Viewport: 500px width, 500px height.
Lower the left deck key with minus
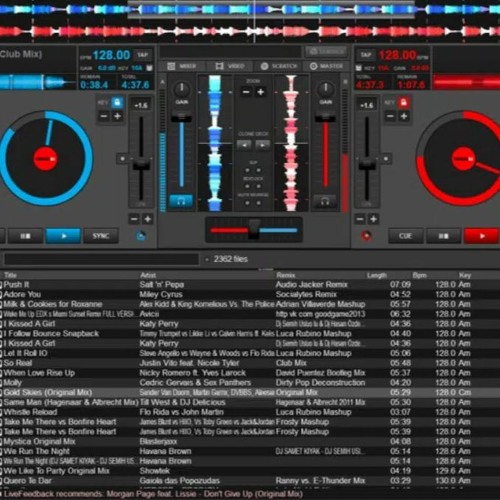(104, 116)
